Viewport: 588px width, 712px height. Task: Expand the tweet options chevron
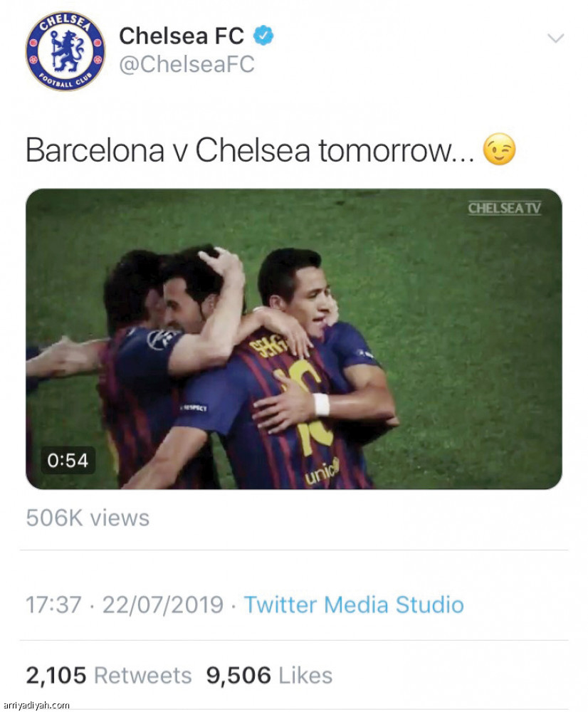coord(556,38)
